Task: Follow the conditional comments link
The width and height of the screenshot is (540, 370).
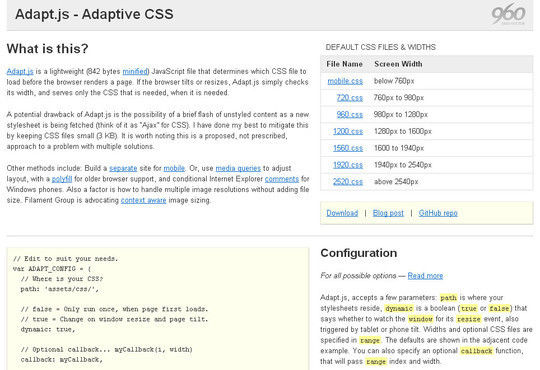Action: 282,179
